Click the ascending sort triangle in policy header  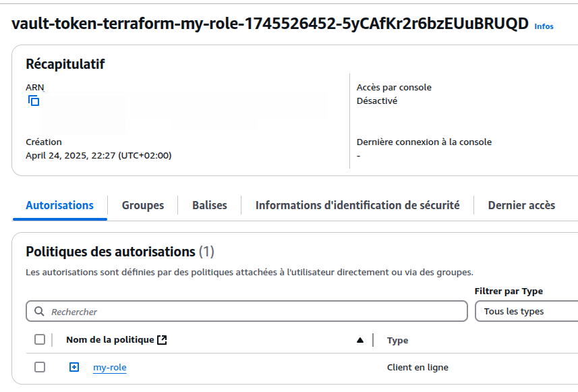pyautogui.click(x=360, y=340)
